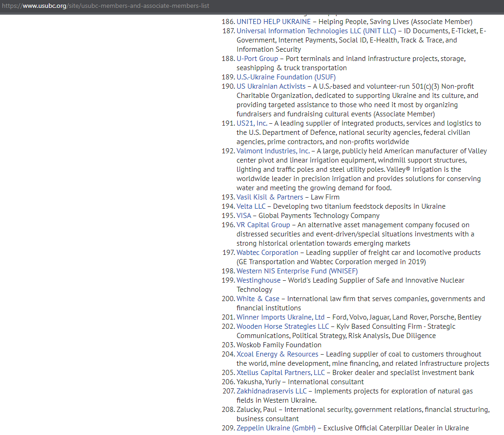This screenshot has height=435, width=504.
Task: Open Xtellus Capital Partners, LLC link
Action: (x=281, y=373)
